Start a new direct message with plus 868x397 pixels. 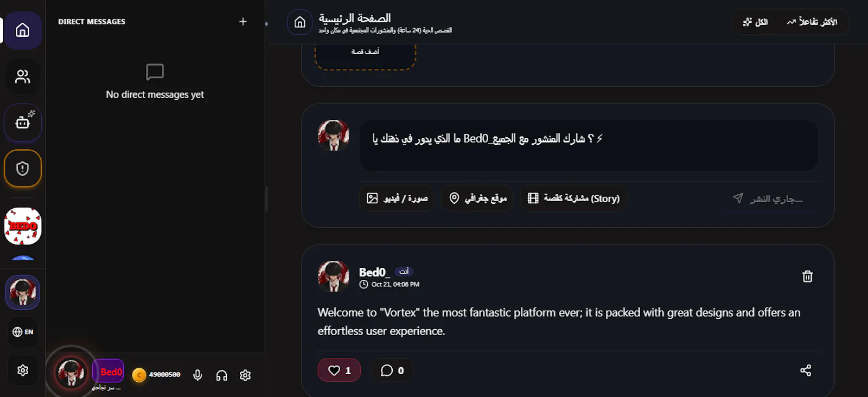coord(243,22)
